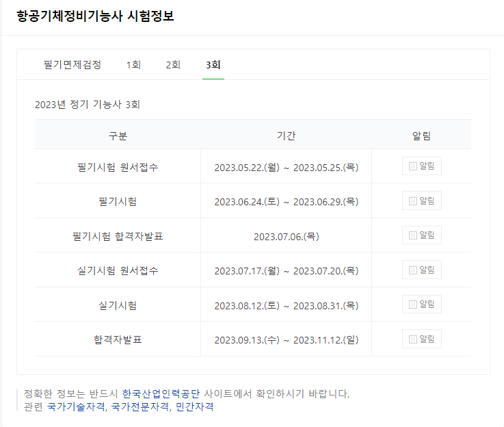This screenshot has width=504, height=427.
Task: Select the active 3회 tab
Action: tap(213, 64)
